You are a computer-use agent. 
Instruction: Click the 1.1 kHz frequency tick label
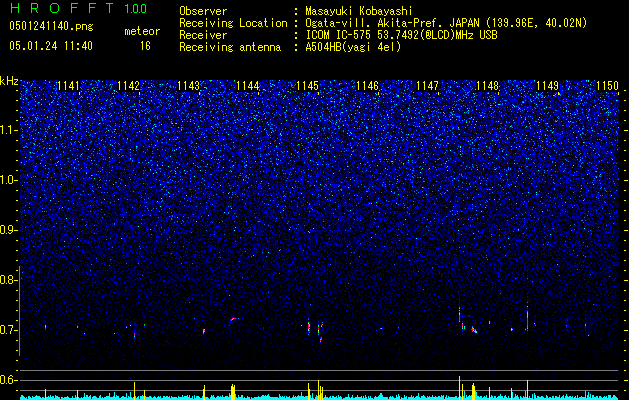pos(8,130)
